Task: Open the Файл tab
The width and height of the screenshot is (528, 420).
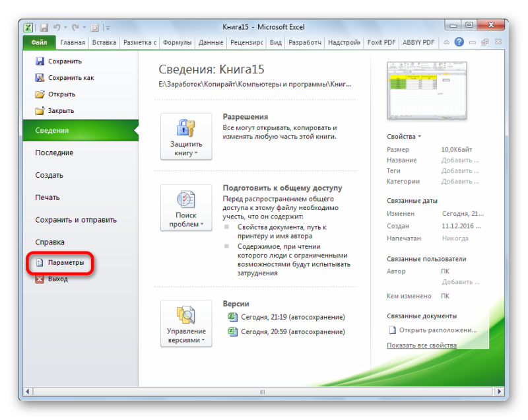Action: coord(39,42)
